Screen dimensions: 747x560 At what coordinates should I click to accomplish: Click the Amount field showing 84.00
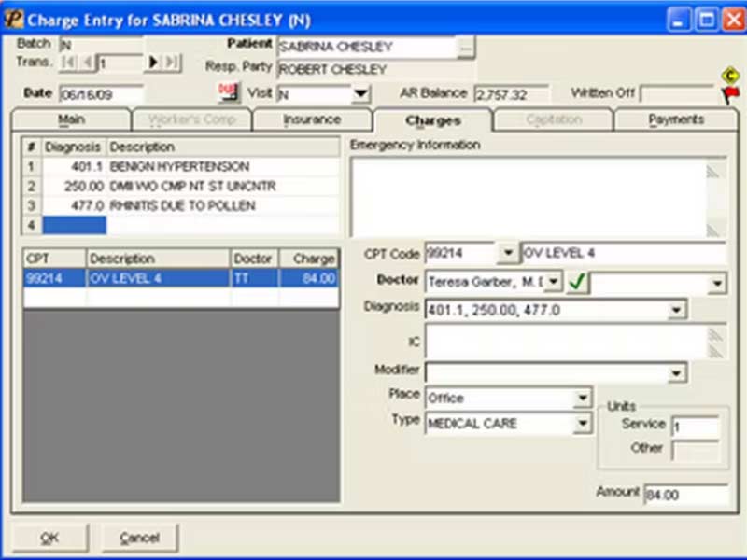[685, 496]
